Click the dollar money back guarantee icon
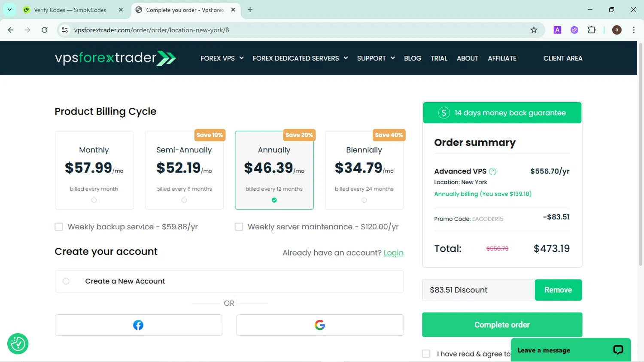The width and height of the screenshot is (644, 362). pos(444,113)
